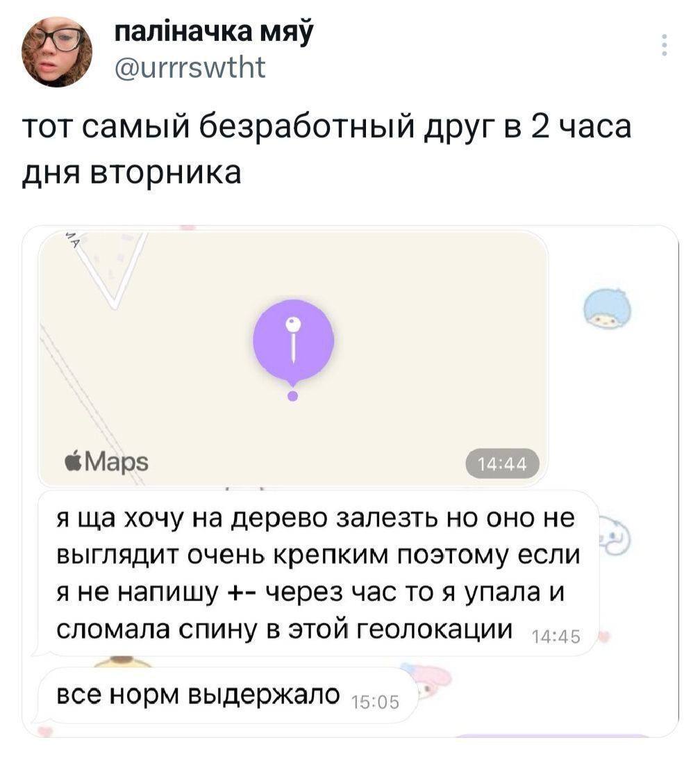Click the 14:44 timestamp badge on the map
Screen dimensions: 700x763
501,462
